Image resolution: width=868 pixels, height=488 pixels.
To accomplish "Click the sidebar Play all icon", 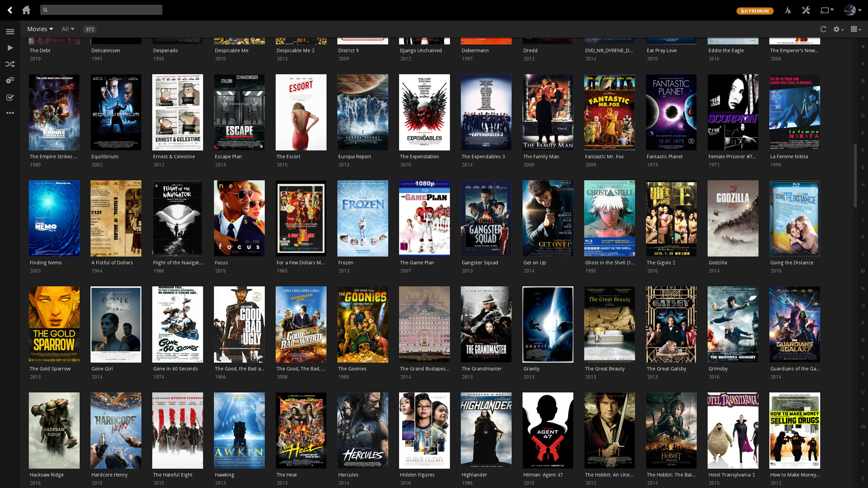I will [10, 48].
